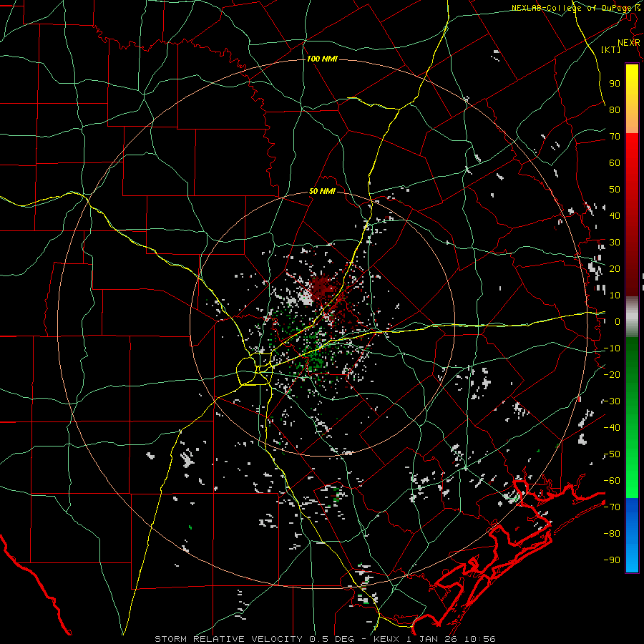Select the -70 value on velocity scale
The height and width of the screenshot is (644, 644).
(x=612, y=507)
